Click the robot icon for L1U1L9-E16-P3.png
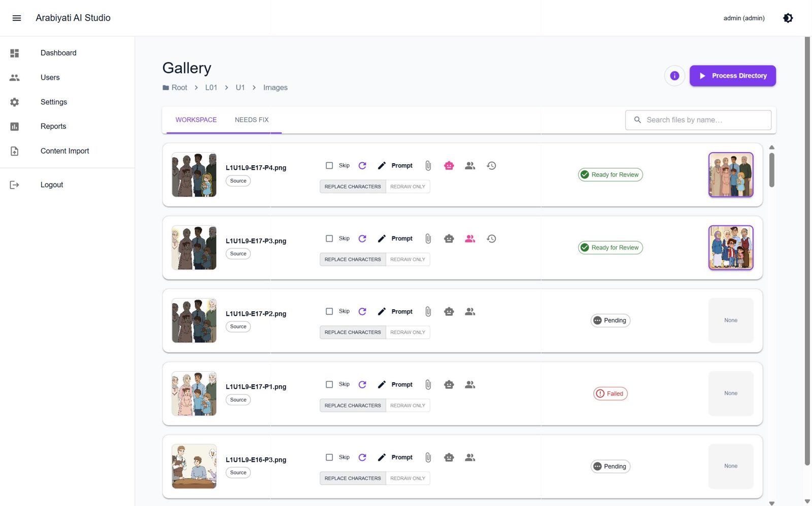Viewport: 812px width, 506px height. (x=449, y=457)
